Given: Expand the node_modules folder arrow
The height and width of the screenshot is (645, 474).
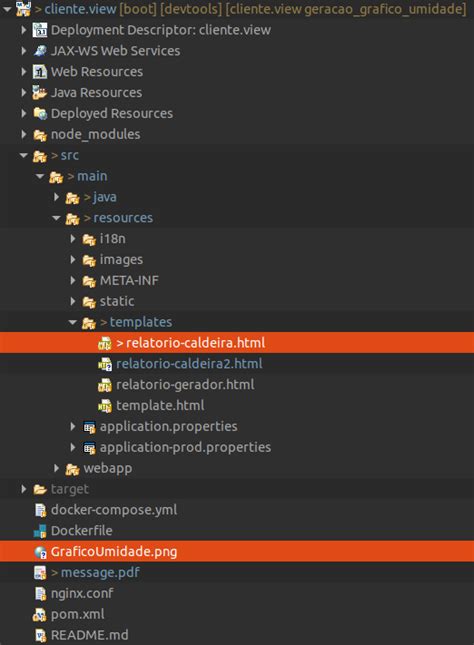Looking at the screenshot, I should click(24, 134).
